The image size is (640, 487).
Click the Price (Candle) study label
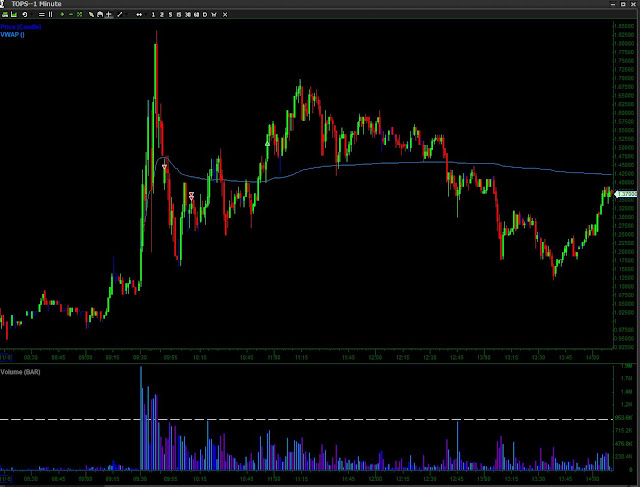pyautogui.click(x=21, y=27)
